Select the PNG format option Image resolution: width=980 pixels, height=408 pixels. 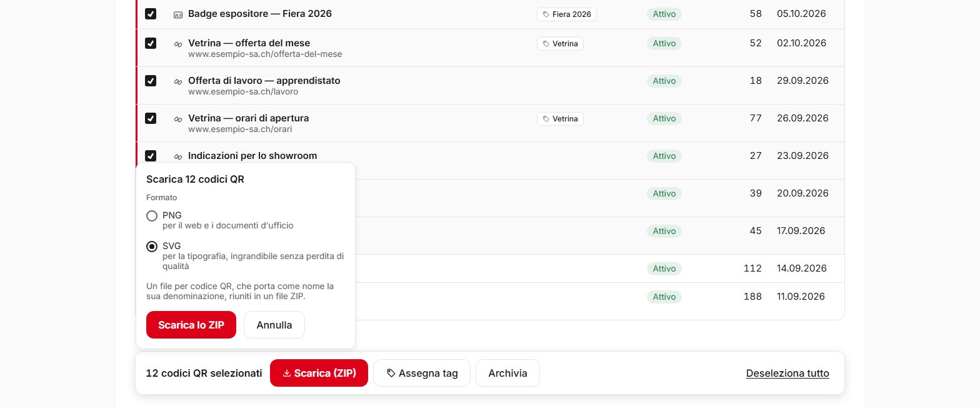pos(152,216)
